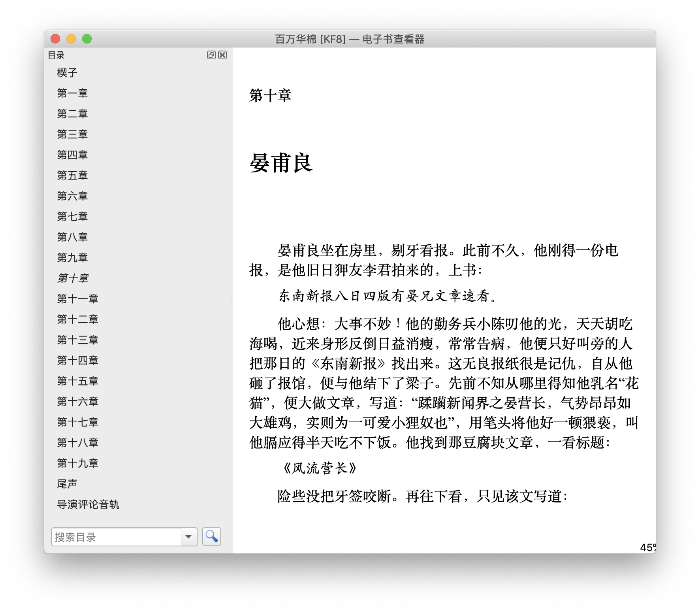Select the current chapter 第十章 entry
This screenshot has width=700, height=612.
tap(73, 278)
